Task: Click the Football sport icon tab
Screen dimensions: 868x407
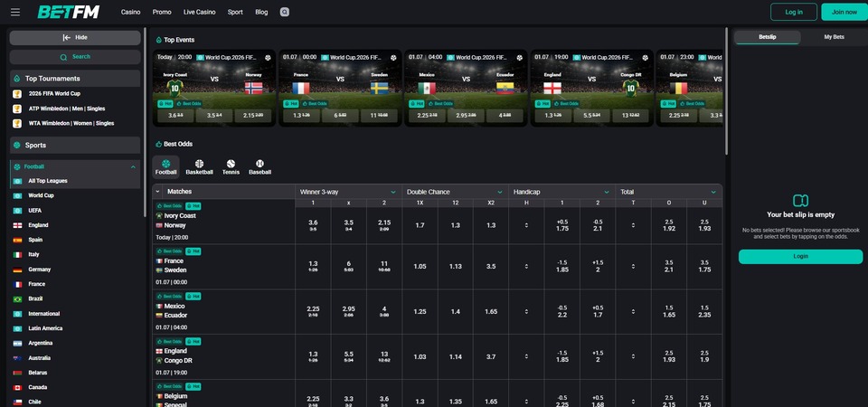Action: point(165,167)
